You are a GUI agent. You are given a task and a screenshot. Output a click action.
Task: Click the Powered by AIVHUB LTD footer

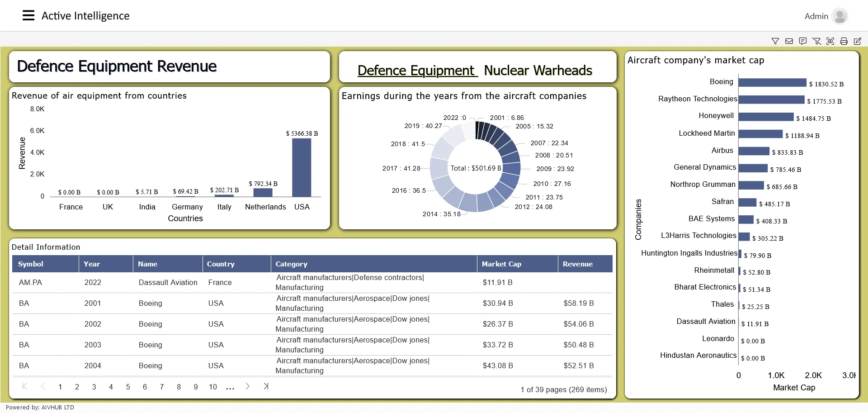pos(40,408)
